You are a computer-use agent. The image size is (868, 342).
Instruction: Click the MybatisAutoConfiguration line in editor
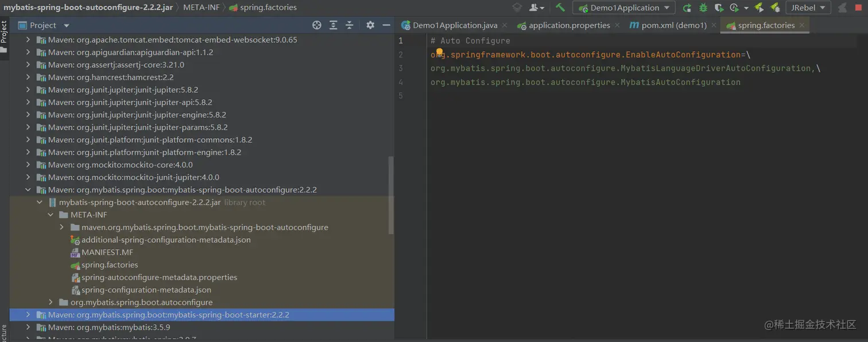586,82
